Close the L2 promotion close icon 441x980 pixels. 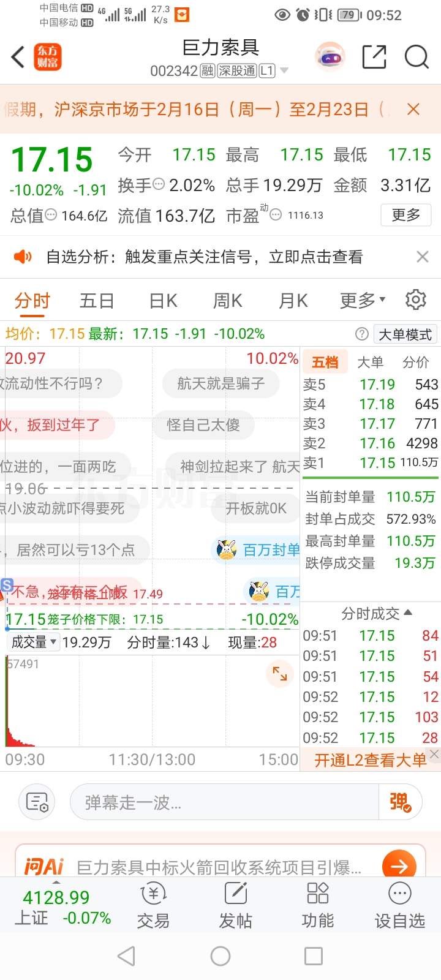[x=434, y=754]
